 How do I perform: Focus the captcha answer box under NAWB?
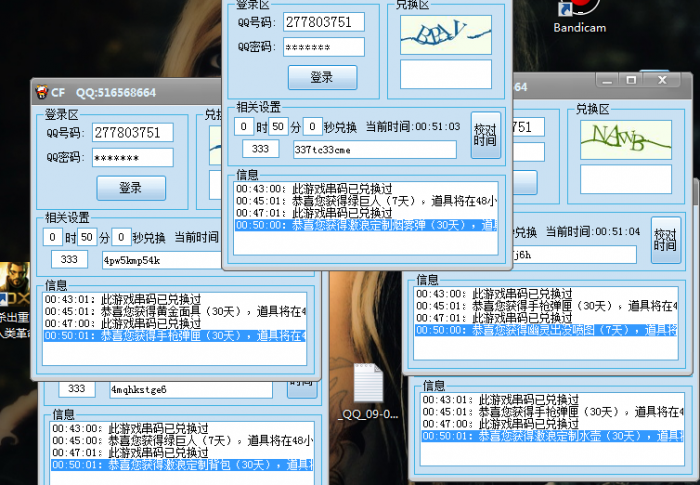pyautogui.click(x=626, y=179)
